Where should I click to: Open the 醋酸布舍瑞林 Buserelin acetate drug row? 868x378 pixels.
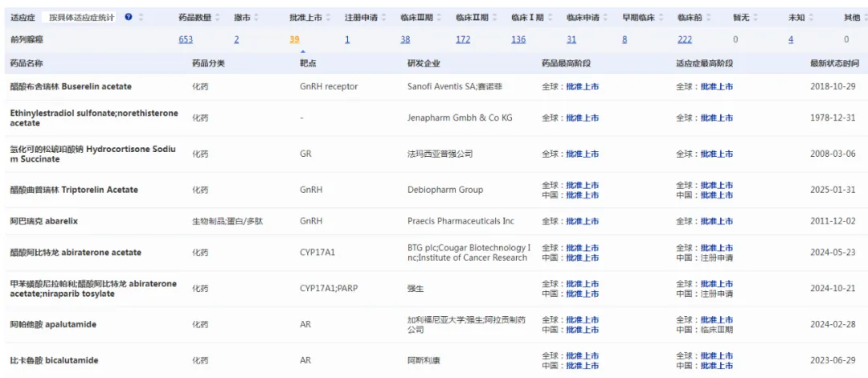71,86
